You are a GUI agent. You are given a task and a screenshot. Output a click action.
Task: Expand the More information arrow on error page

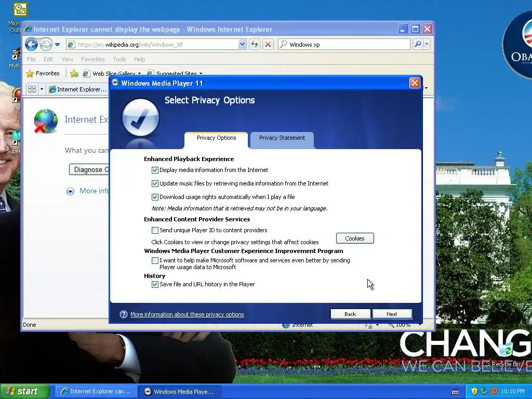[x=70, y=191]
